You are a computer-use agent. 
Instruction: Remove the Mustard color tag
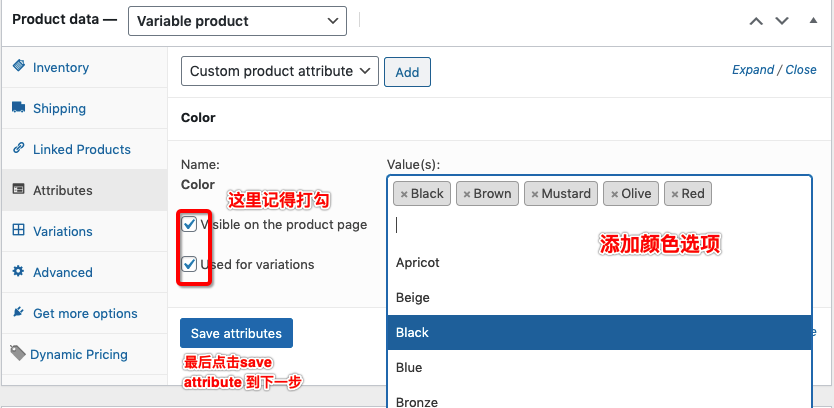535,194
